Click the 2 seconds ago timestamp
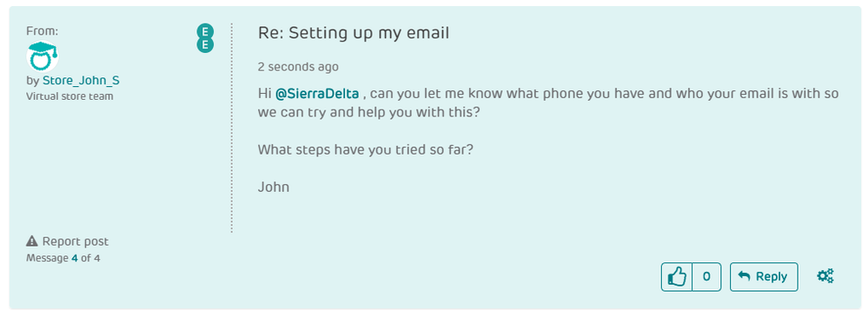 [x=298, y=67]
